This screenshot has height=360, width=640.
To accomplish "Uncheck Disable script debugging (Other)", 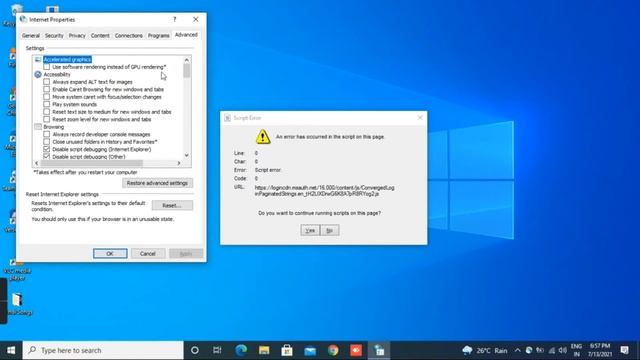I will pos(47,156).
